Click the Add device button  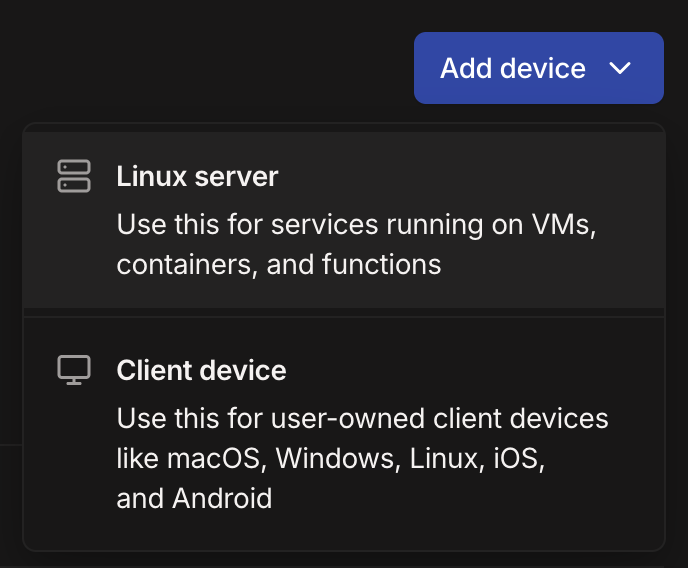pyautogui.click(x=538, y=68)
